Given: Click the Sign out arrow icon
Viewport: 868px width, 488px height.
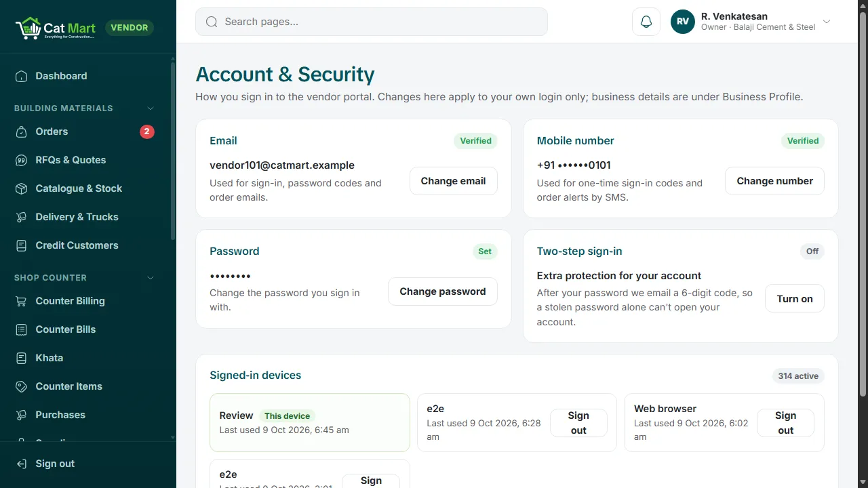Looking at the screenshot, I should pyautogui.click(x=22, y=464).
